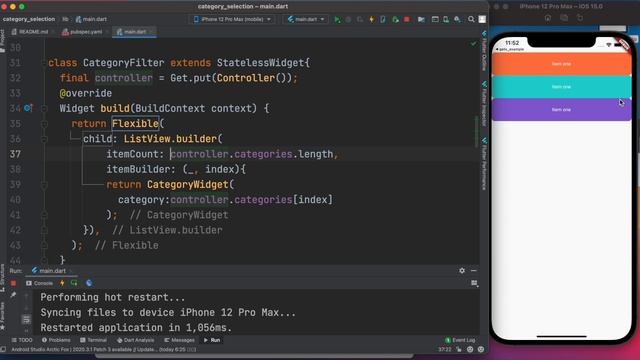Run the app with green play icon
The image size is (640, 360).
(337, 19)
